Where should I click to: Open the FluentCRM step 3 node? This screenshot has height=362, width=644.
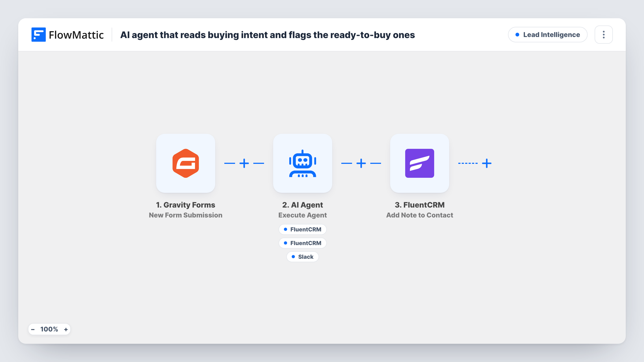(x=420, y=163)
